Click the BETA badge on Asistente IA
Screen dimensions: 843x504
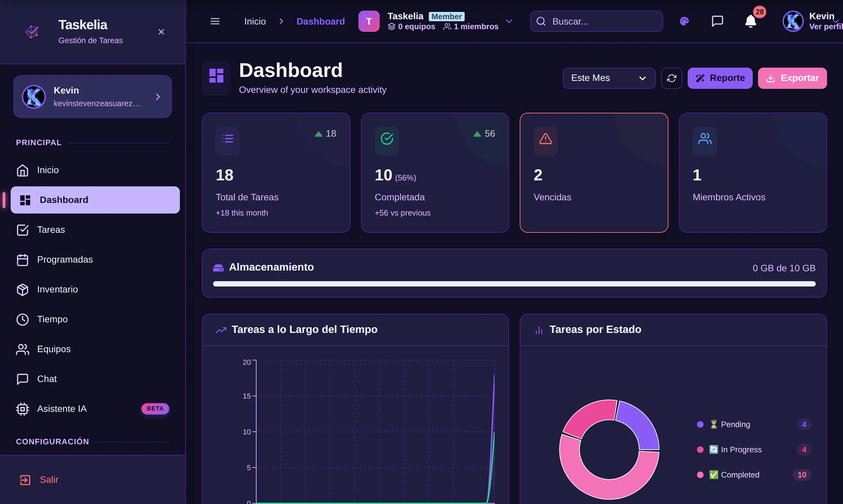click(155, 409)
